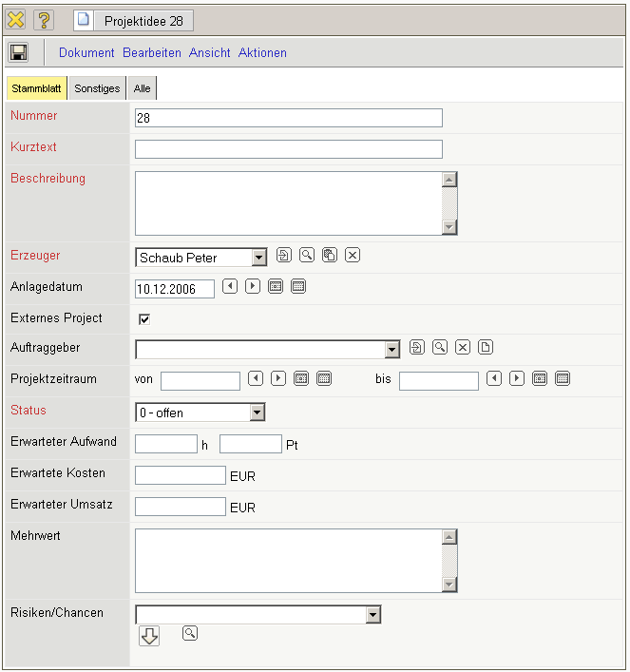Click into the Kurztext input field

point(288,149)
